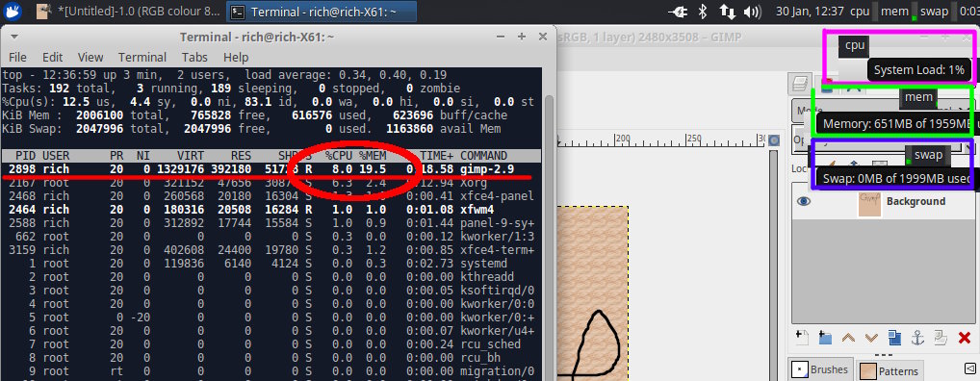Open the Xubuntu whisker menu icon
Viewport: 980px width, 381px height.
click(13, 11)
